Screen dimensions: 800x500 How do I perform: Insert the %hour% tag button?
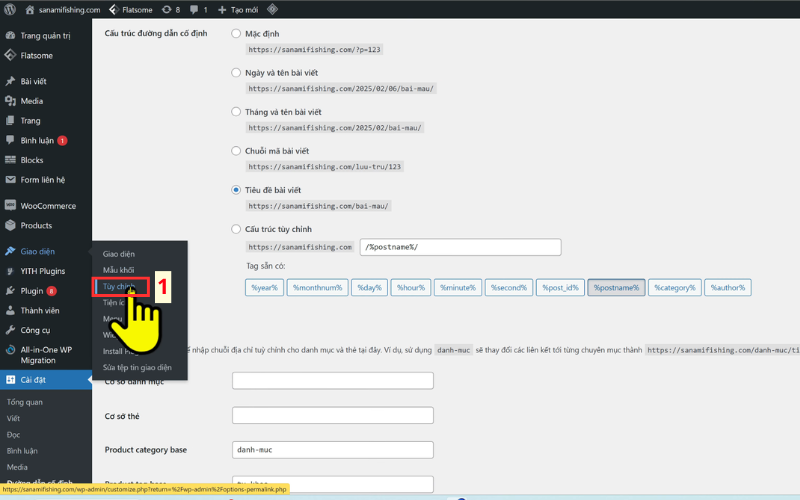(411, 287)
